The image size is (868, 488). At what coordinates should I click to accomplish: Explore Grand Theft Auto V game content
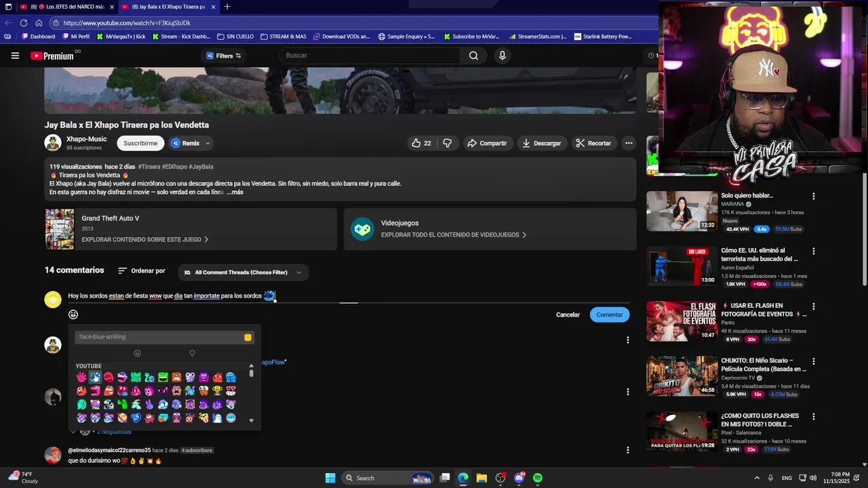144,239
